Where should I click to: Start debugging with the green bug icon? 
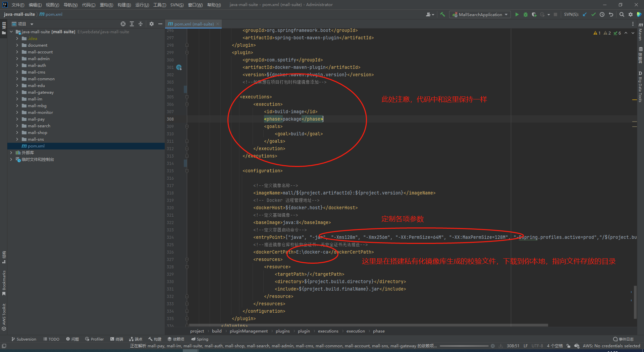pyautogui.click(x=526, y=14)
